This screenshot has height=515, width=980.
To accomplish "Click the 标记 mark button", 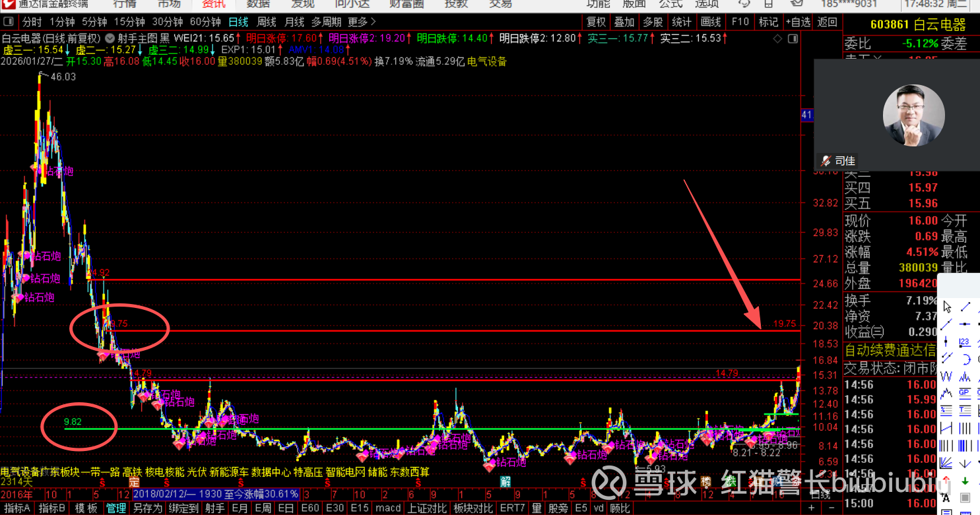I will pos(768,22).
